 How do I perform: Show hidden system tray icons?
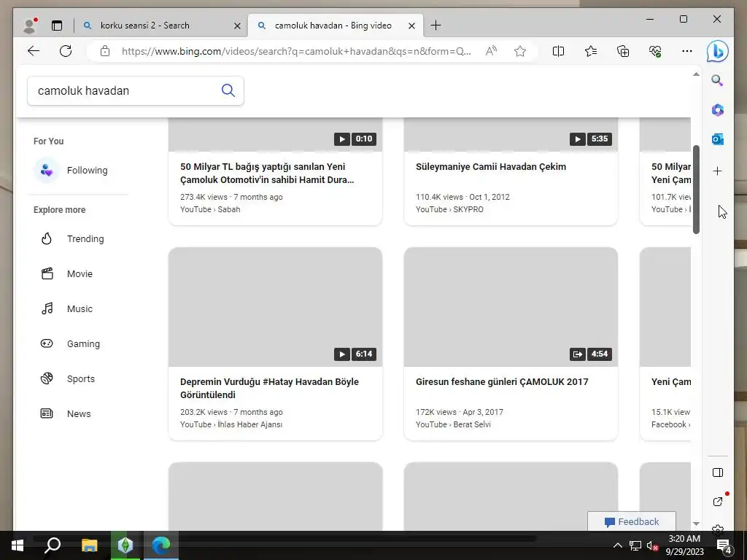point(617,545)
